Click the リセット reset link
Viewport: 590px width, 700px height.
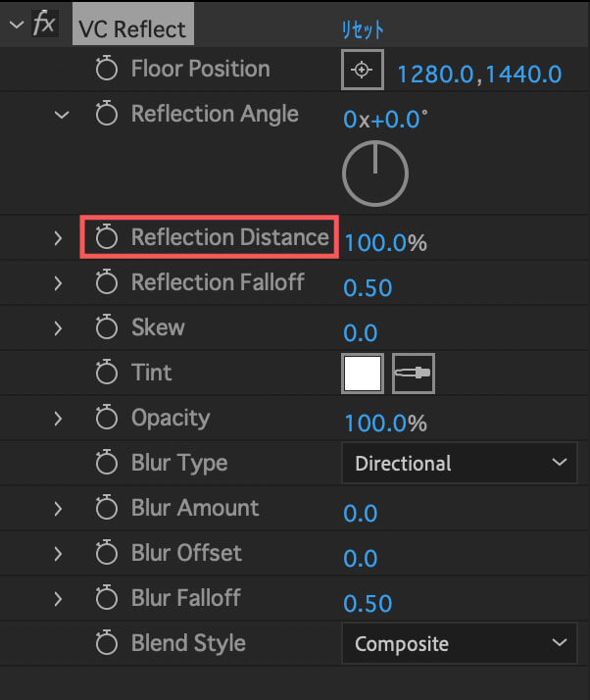coord(363,30)
